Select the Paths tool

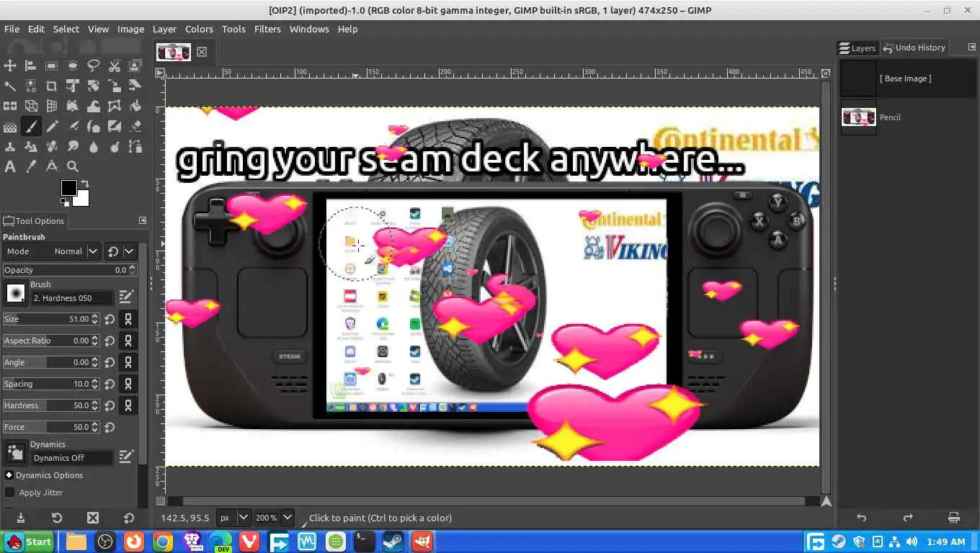click(x=135, y=146)
